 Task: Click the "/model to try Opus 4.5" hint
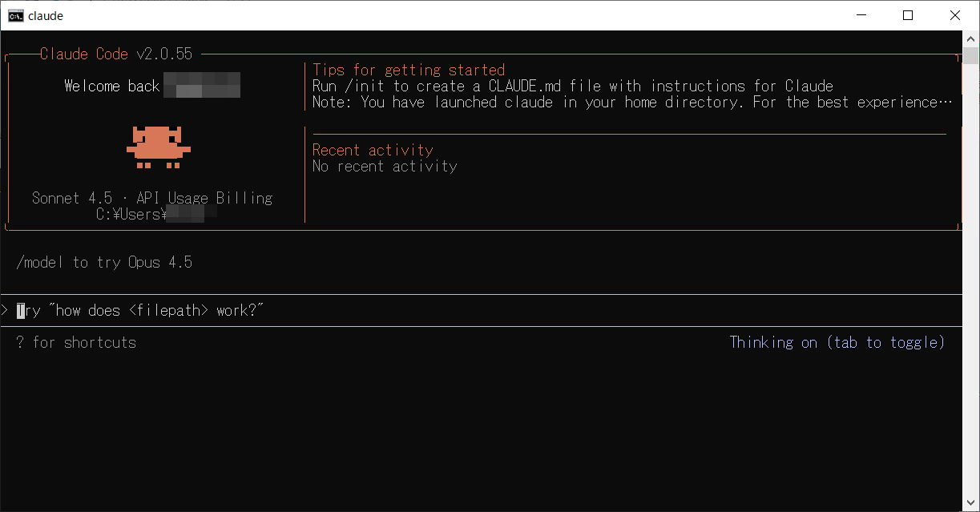(104, 262)
